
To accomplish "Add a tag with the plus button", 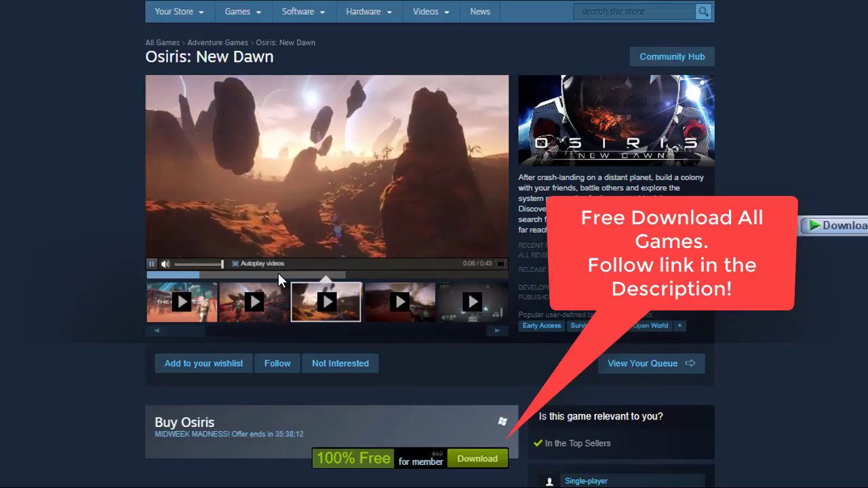I will [679, 326].
